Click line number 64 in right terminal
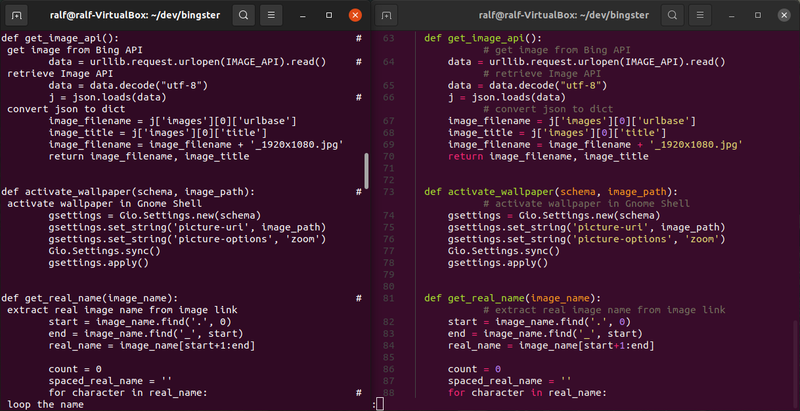This screenshot has height=411, width=800. pyautogui.click(x=388, y=62)
